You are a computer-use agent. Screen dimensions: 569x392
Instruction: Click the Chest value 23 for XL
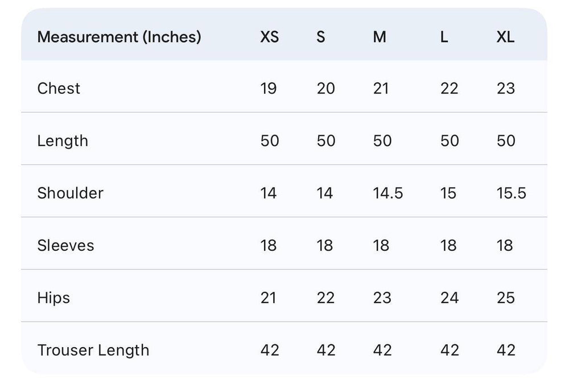click(x=506, y=89)
